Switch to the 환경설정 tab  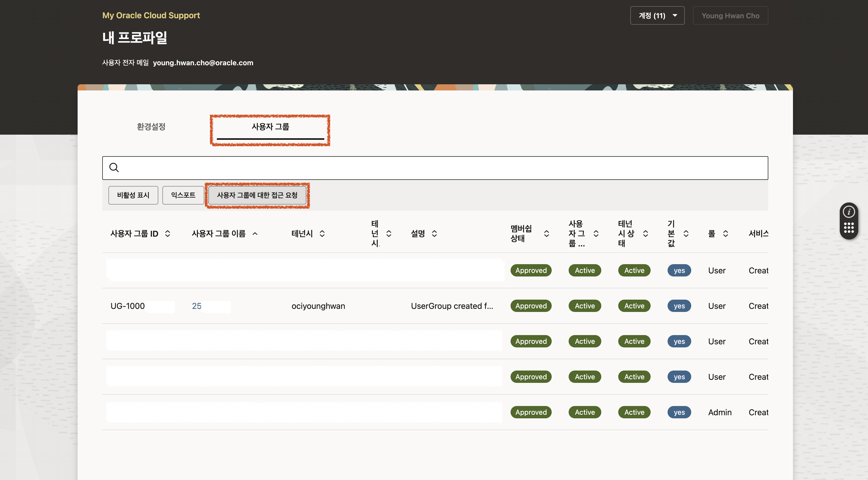(x=151, y=127)
